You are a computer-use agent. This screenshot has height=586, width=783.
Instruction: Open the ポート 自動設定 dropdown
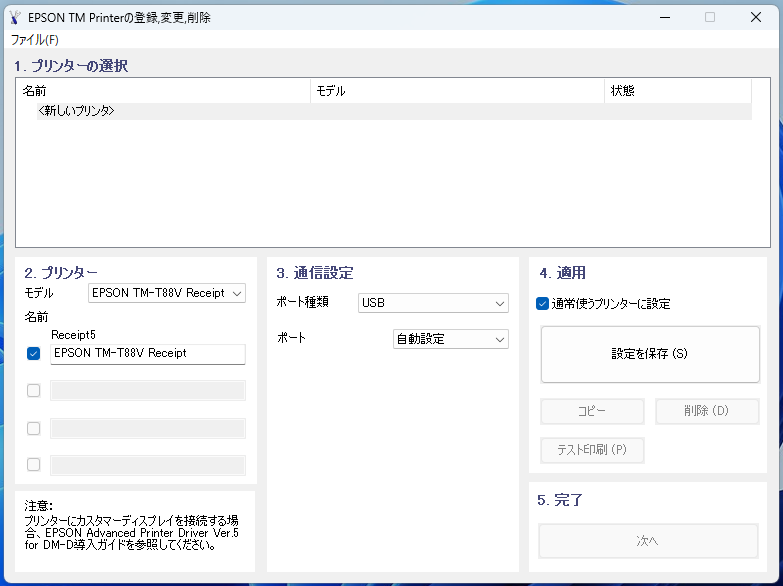[450, 339]
